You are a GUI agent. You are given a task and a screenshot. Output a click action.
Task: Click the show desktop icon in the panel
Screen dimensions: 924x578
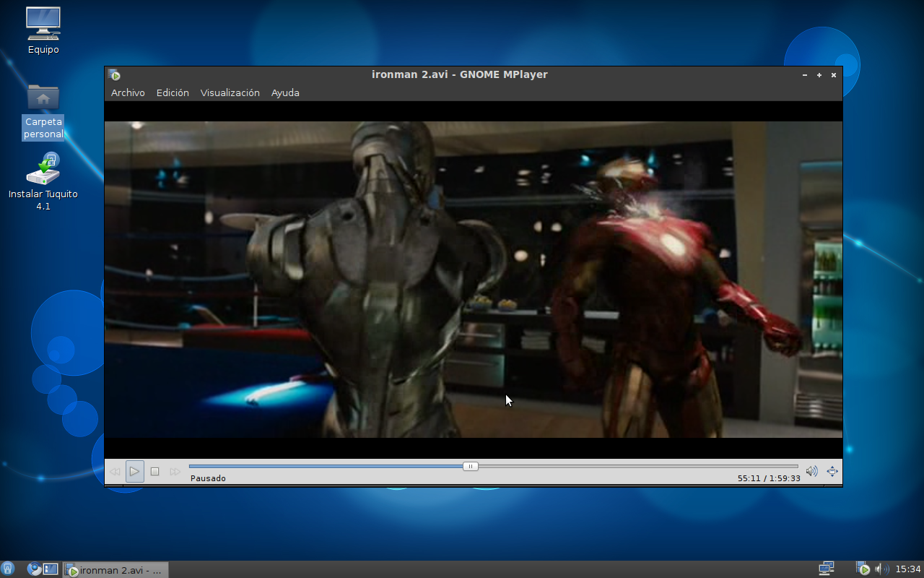(x=51, y=569)
